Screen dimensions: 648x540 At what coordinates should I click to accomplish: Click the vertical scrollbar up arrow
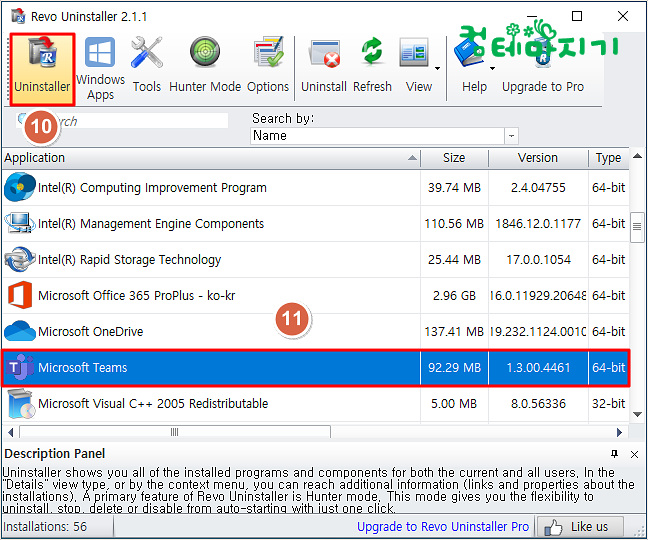[x=637, y=156]
